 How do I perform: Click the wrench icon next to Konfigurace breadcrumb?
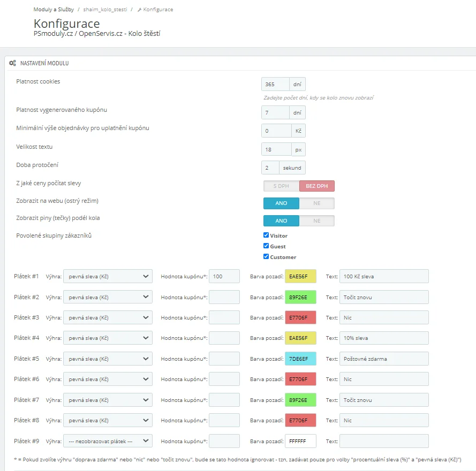click(x=140, y=10)
